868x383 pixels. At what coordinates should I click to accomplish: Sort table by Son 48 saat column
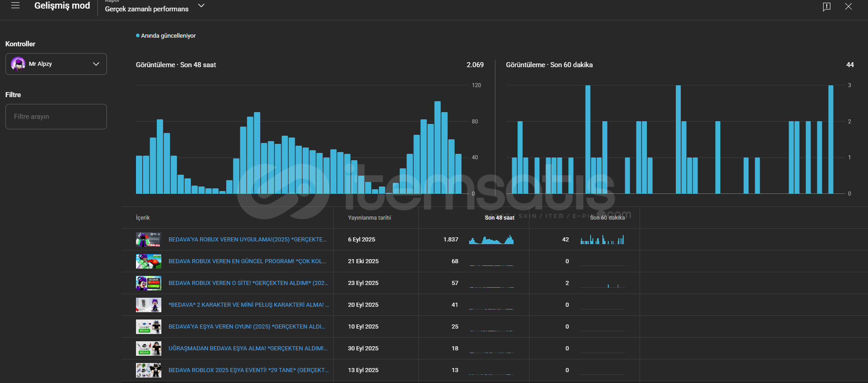(499, 218)
